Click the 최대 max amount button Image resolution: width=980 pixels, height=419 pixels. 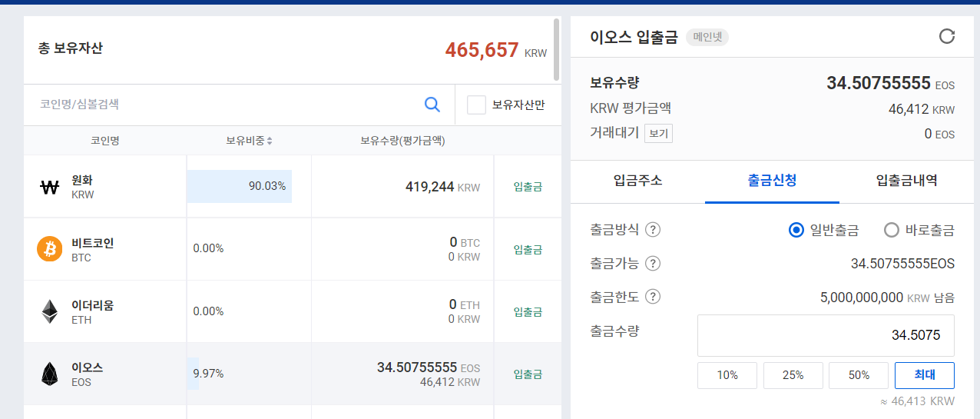(925, 375)
